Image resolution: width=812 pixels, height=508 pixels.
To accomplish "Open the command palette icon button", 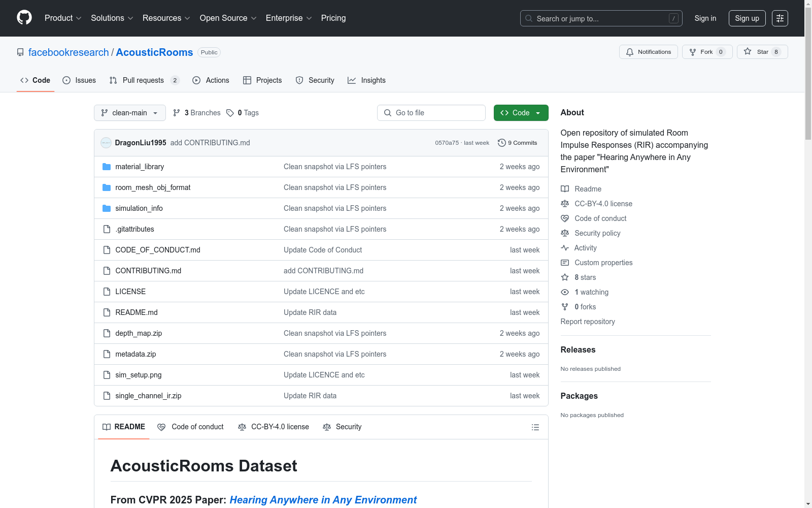I will pos(780,18).
